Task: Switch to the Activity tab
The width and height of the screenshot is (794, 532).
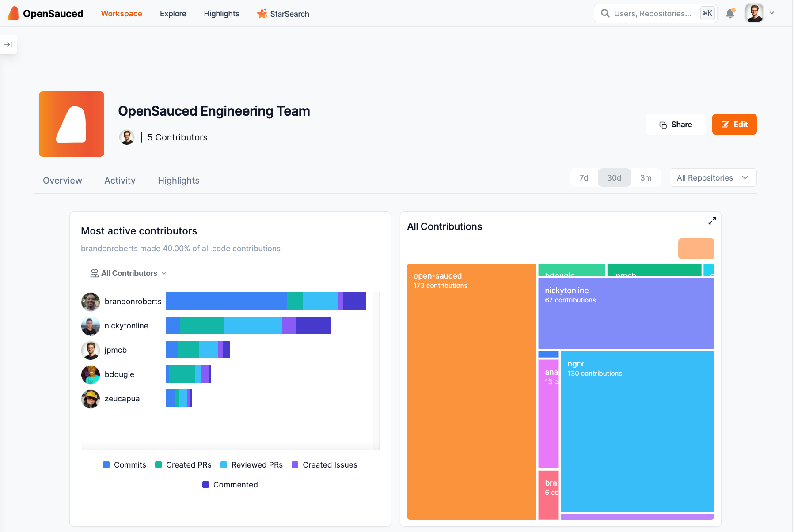Action: coord(120,181)
